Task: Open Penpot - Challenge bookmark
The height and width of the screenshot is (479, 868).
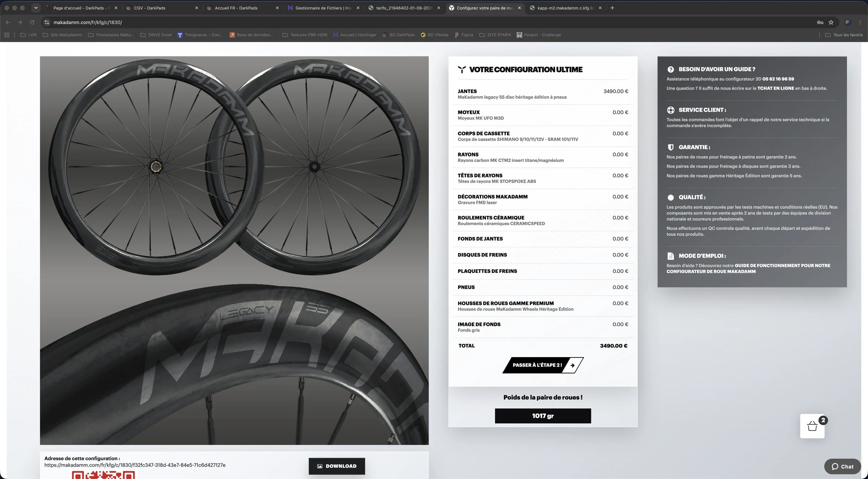Action: [x=539, y=35]
